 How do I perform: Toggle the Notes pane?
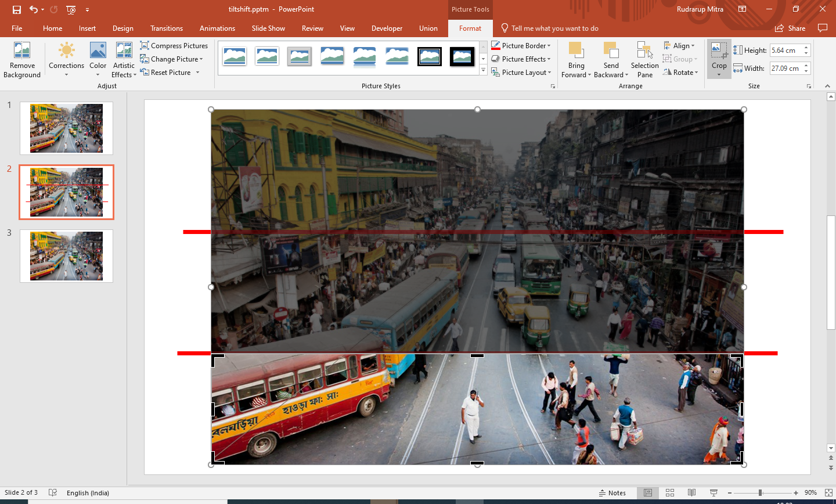coord(612,493)
